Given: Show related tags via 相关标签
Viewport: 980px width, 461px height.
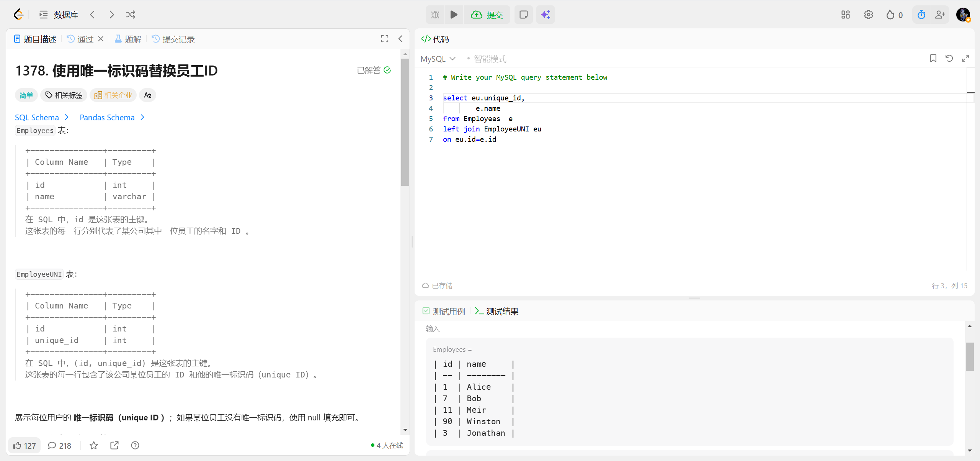Looking at the screenshot, I should click(x=64, y=95).
